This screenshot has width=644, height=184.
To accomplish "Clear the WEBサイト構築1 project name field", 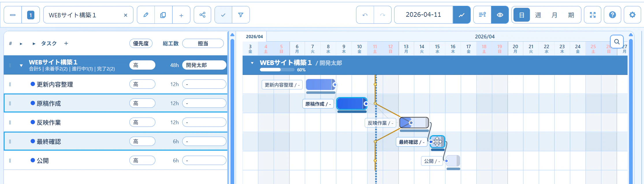I will click(126, 15).
